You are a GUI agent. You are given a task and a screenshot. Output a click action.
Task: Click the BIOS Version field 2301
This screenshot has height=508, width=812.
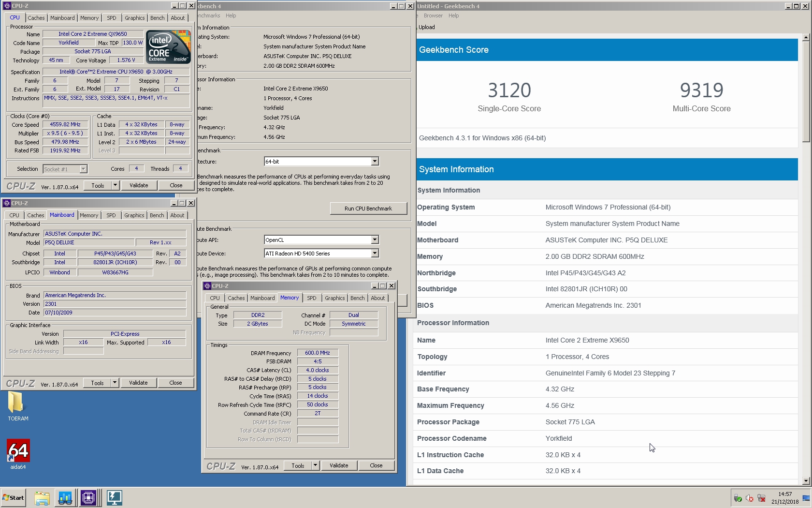pos(115,304)
